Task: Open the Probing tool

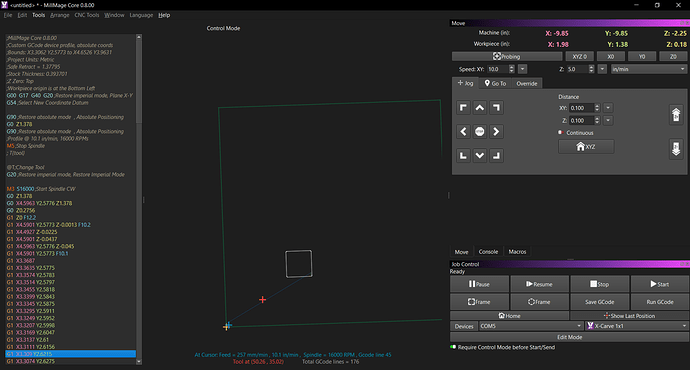Action: click(x=507, y=56)
